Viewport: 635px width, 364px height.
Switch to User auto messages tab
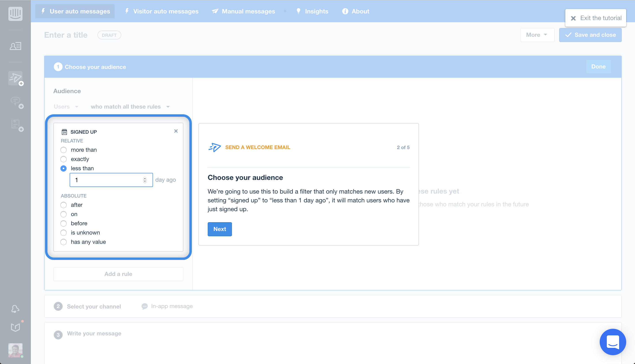click(x=75, y=11)
